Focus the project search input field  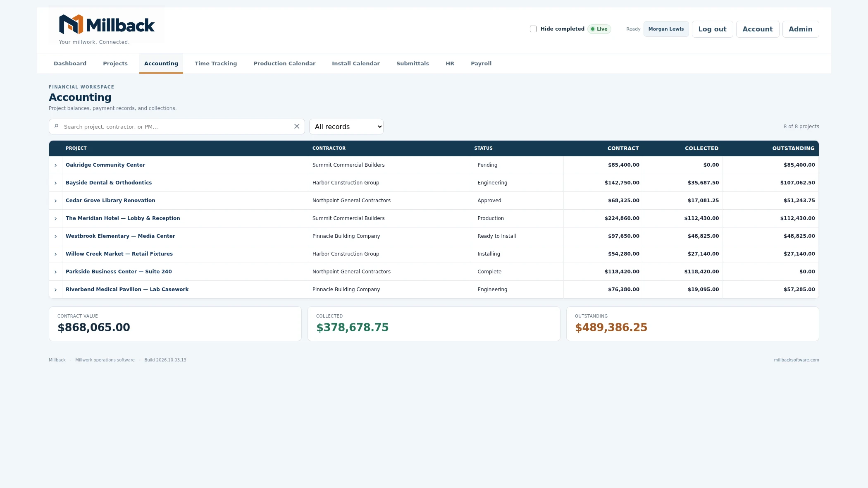[177, 127]
